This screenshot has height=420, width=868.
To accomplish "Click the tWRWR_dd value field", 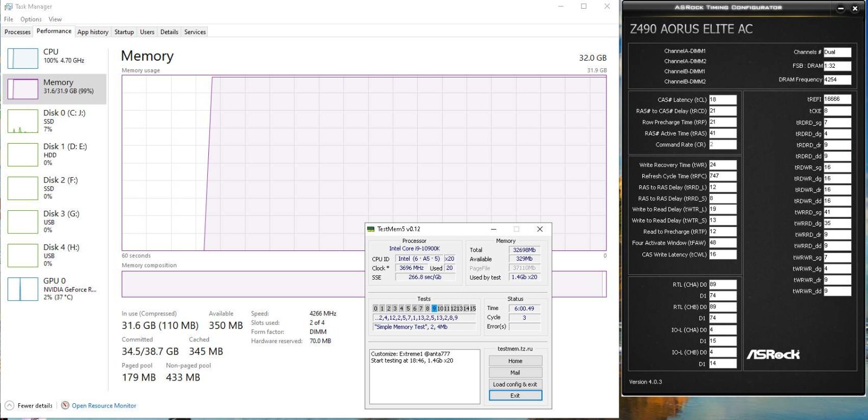I will pos(837,291).
